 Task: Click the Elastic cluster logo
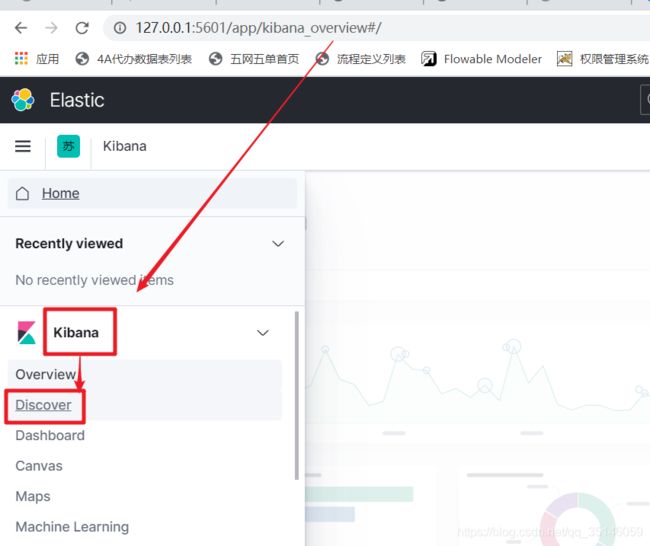[x=23, y=100]
